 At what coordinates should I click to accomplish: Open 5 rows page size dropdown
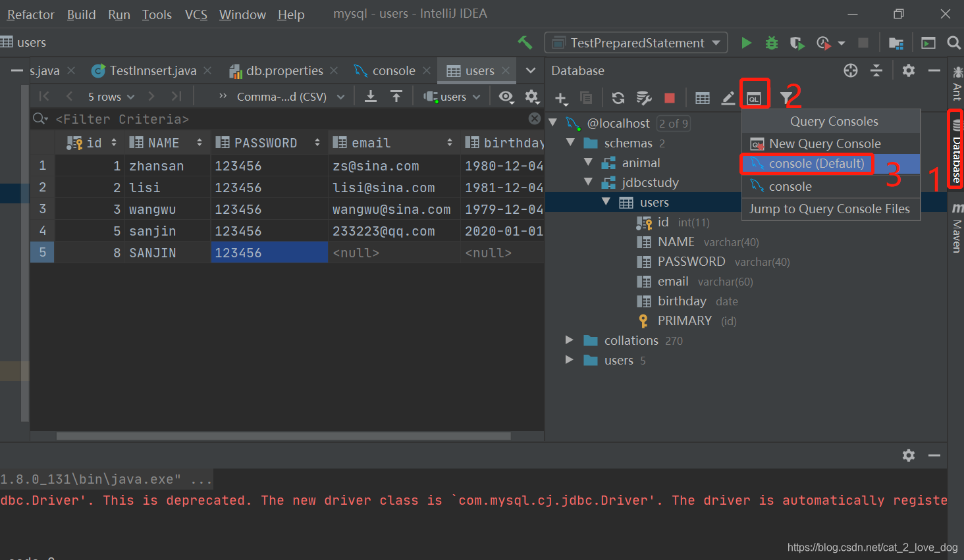[x=111, y=97]
